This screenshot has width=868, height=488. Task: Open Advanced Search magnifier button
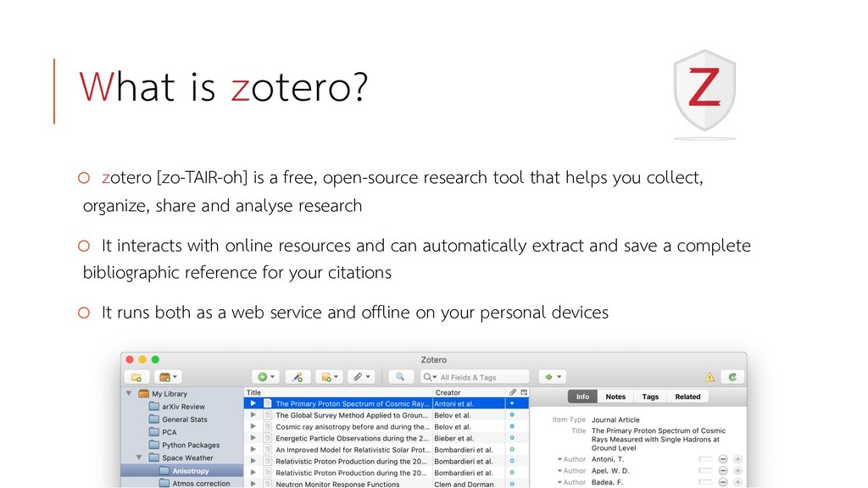[x=400, y=377]
